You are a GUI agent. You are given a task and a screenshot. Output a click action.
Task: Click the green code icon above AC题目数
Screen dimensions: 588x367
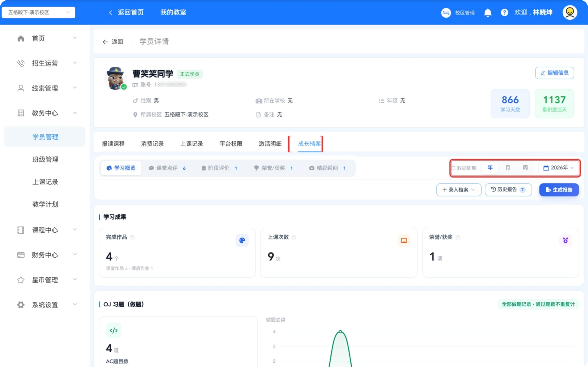[114, 330]
